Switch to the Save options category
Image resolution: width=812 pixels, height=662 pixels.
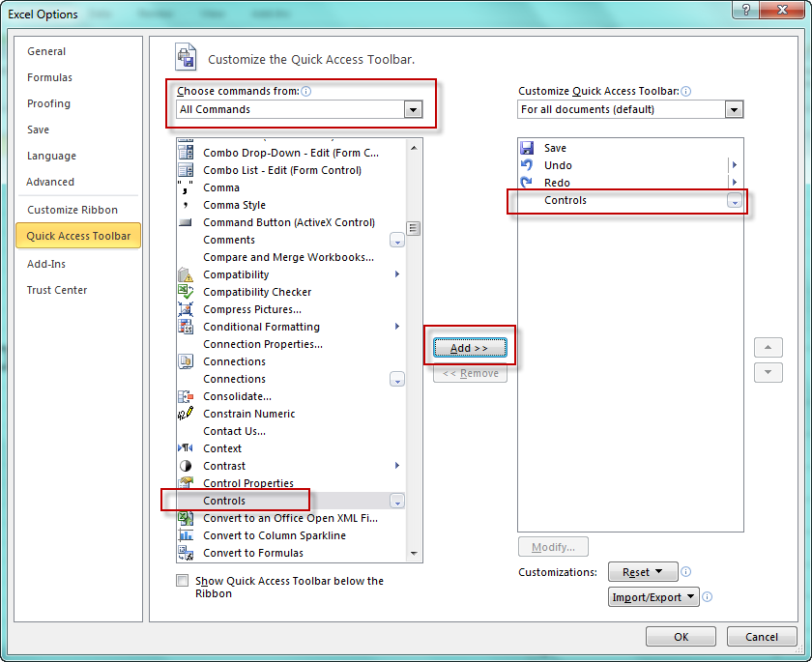tap(39, 130)
